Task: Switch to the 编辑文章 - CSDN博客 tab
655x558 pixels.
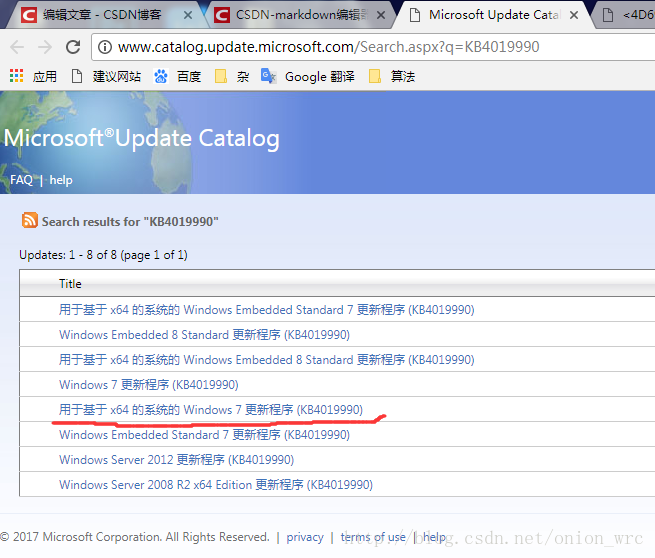Action: click(102, 15)
